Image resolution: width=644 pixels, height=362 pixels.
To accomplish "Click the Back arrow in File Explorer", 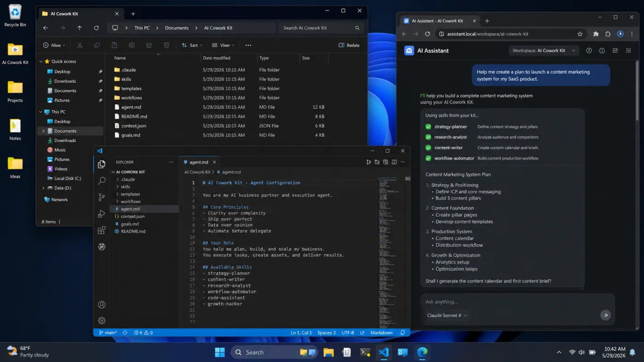I will point(46,28).
